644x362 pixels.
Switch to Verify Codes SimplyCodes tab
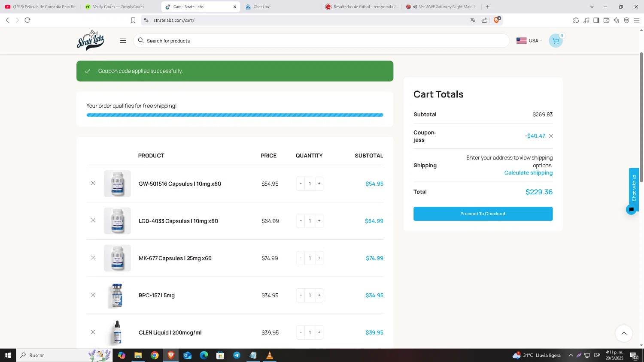(118, 7)
